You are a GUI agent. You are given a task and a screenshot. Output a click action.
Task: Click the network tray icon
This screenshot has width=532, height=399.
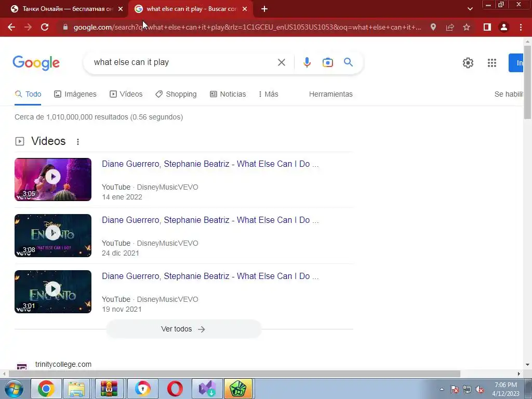(x=467, y=390)
